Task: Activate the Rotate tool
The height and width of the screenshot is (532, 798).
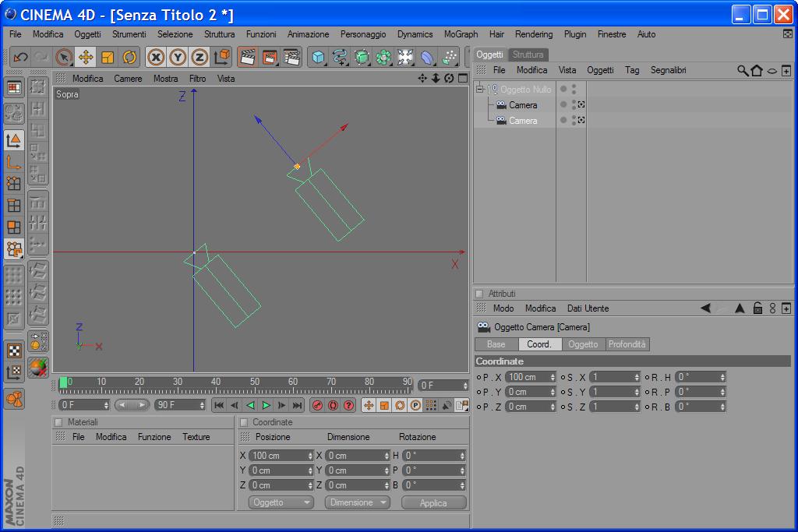Action: [129, 57]
